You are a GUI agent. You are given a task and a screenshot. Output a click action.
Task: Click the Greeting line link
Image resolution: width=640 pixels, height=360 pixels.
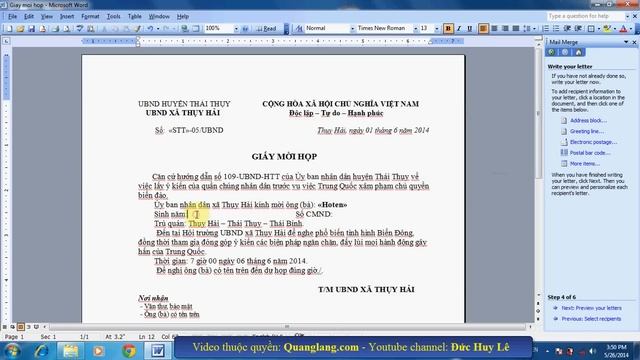pos(587,131)
